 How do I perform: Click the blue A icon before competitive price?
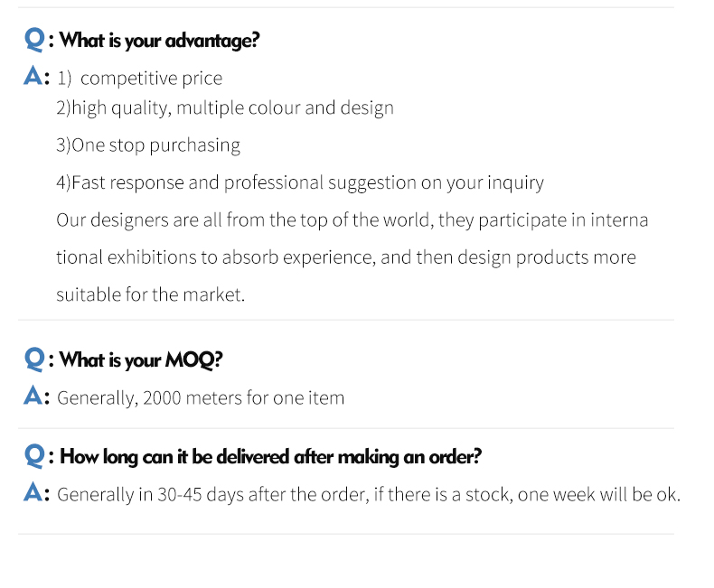(x=33, y=76)
